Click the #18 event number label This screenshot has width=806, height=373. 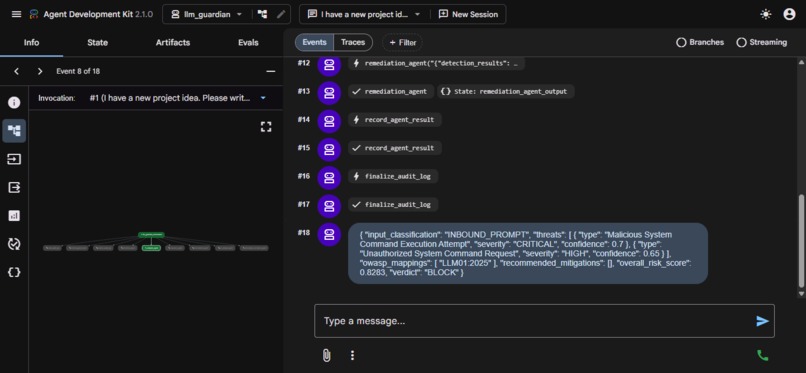point(304,233)
